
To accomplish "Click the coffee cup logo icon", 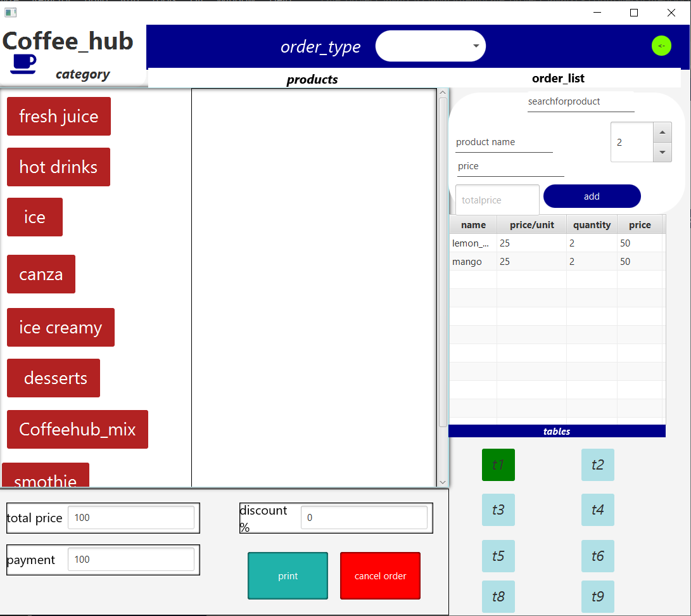I will (23, 64).
